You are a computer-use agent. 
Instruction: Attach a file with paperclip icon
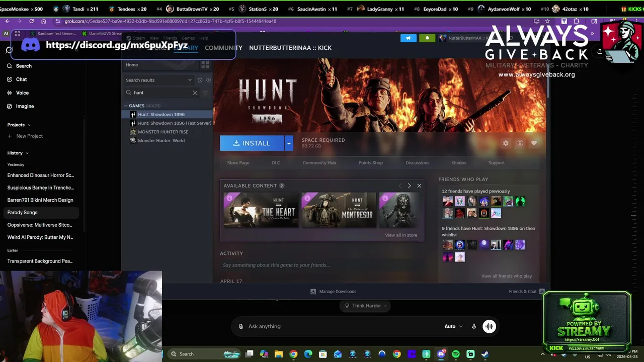tap(241, 326)
